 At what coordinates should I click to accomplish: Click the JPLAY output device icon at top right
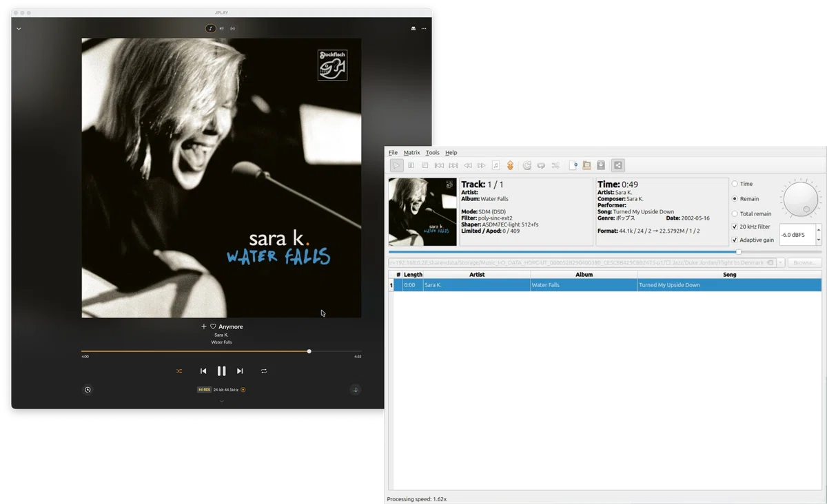[413, 29]
